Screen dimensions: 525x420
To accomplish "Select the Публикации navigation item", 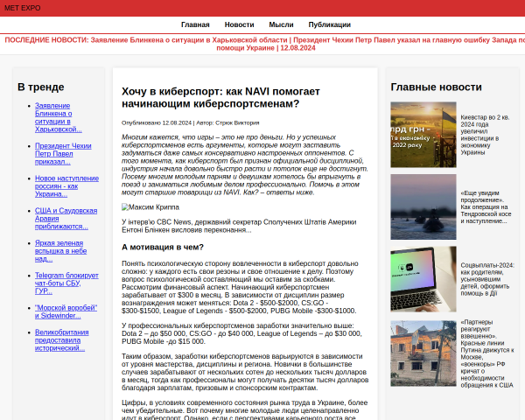I will [330, 24].
